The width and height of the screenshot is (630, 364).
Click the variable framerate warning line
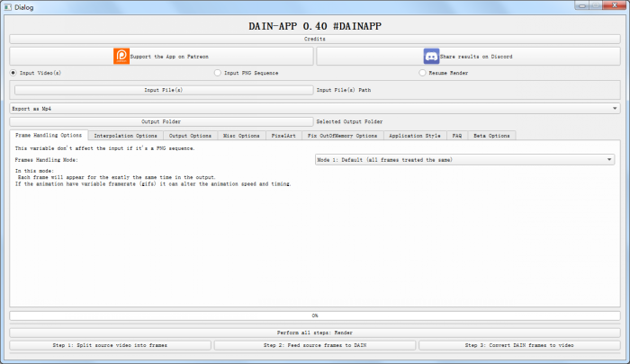(x=153, y=184)
